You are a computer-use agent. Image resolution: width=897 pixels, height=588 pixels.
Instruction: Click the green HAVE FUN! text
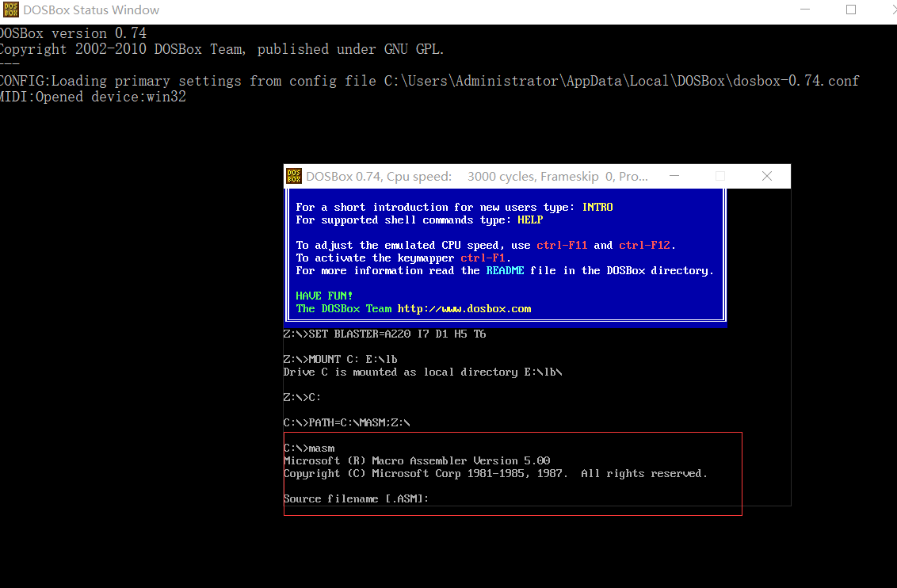[324, 296]
